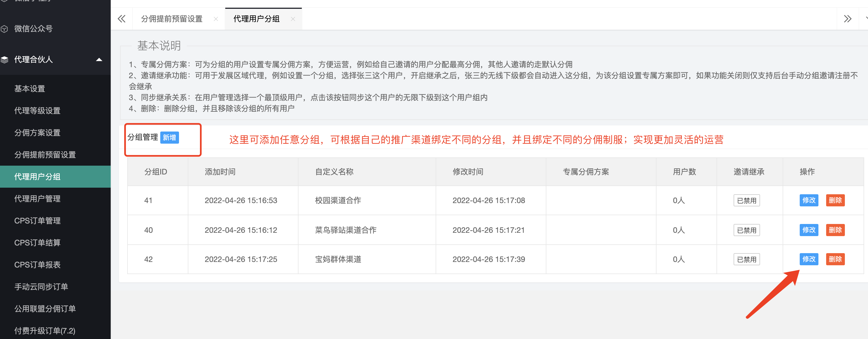Image resolution: width=868 pixels, height=339 pixels.
Task: Collapse the 代理合伙人 menu arrow
Action: (x=99, y=60)
